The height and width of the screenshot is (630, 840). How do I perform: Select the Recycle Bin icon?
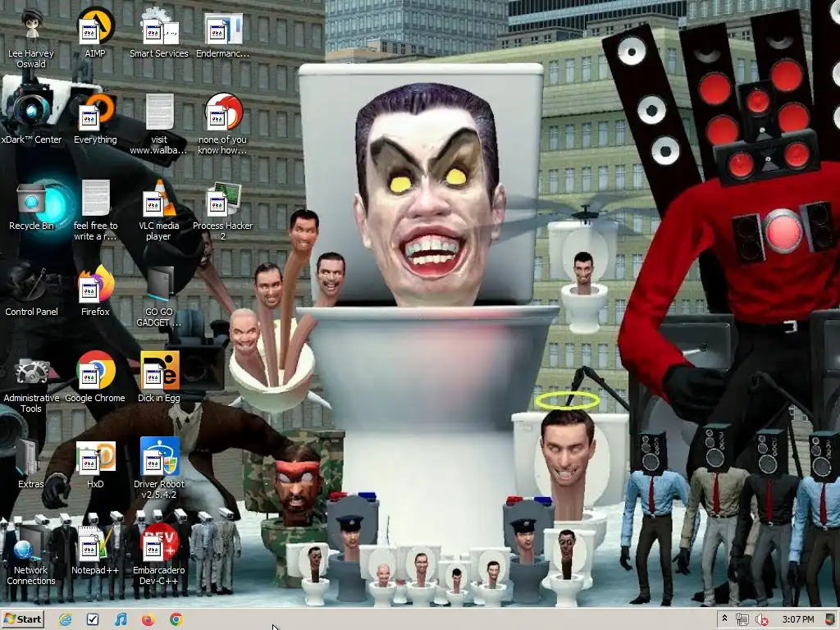31,206
